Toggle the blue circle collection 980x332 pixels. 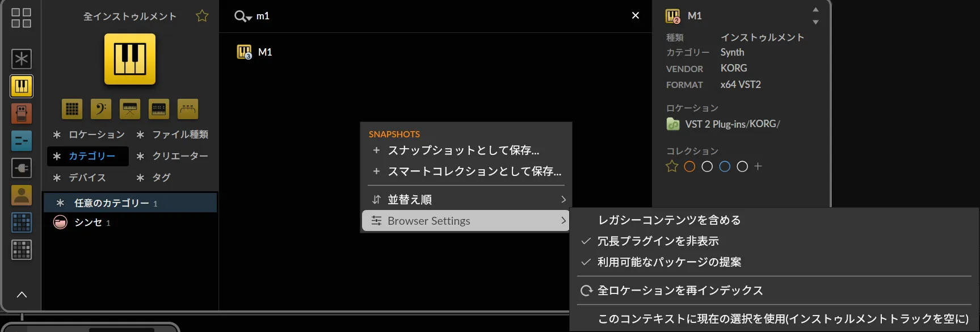[x=725, y=166]
